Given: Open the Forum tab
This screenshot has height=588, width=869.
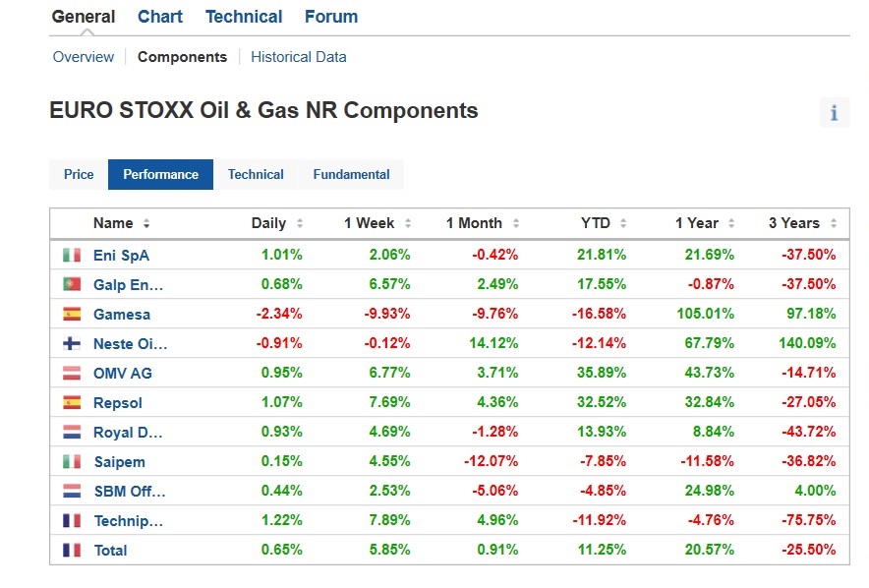Looking at the screenshot, I should pyautogui.click(x=331, y=17).
